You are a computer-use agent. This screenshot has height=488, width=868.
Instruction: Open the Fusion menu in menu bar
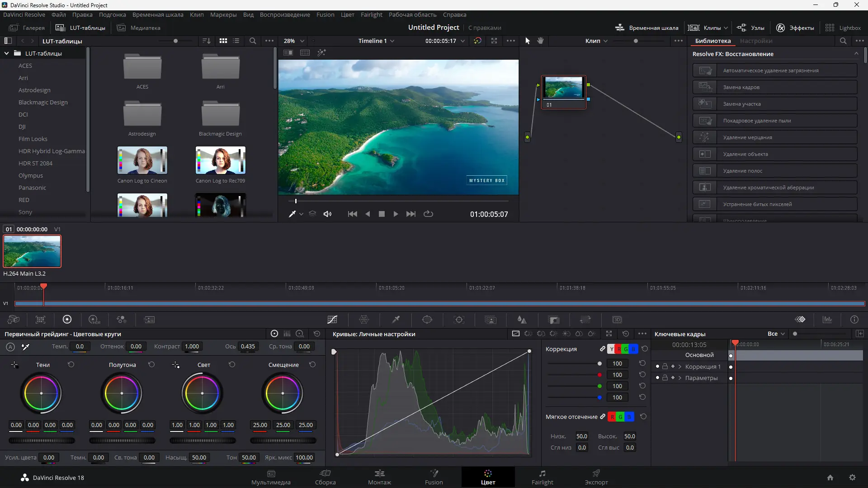click(325, 14)
